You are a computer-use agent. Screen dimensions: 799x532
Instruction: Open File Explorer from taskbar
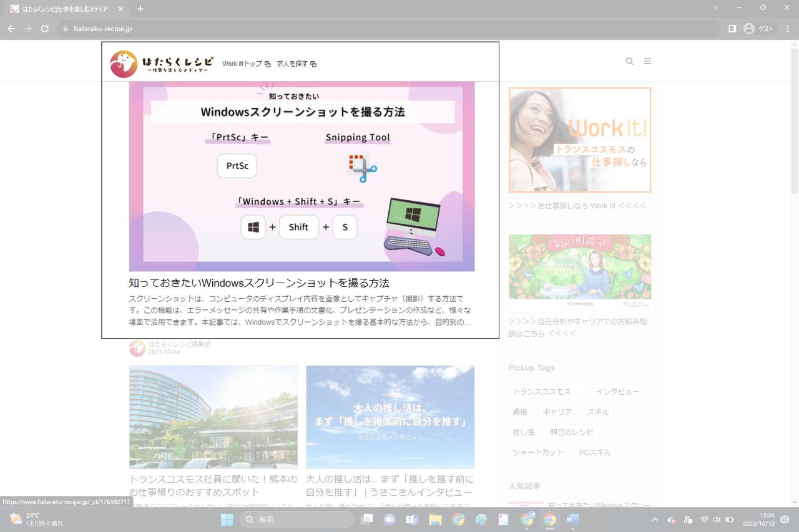click(x=435, y=520)
